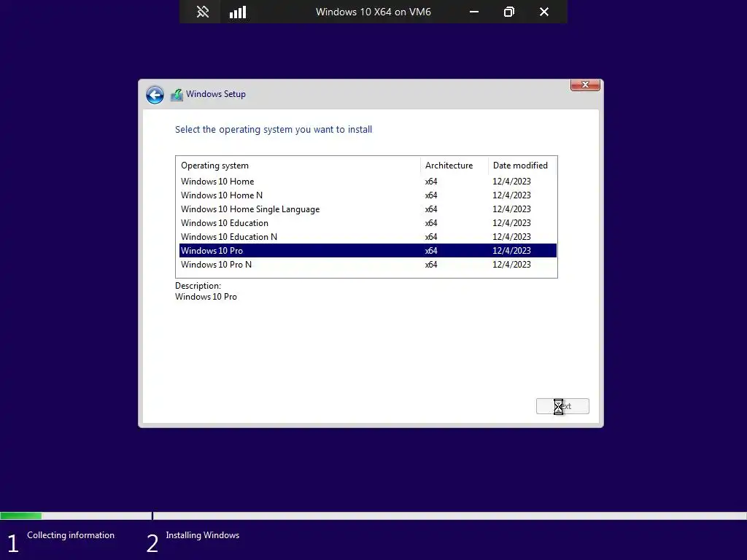Click x64 in the Windows 10 Education row
This screenshot has width=747, height=560.
pos(431,223)
